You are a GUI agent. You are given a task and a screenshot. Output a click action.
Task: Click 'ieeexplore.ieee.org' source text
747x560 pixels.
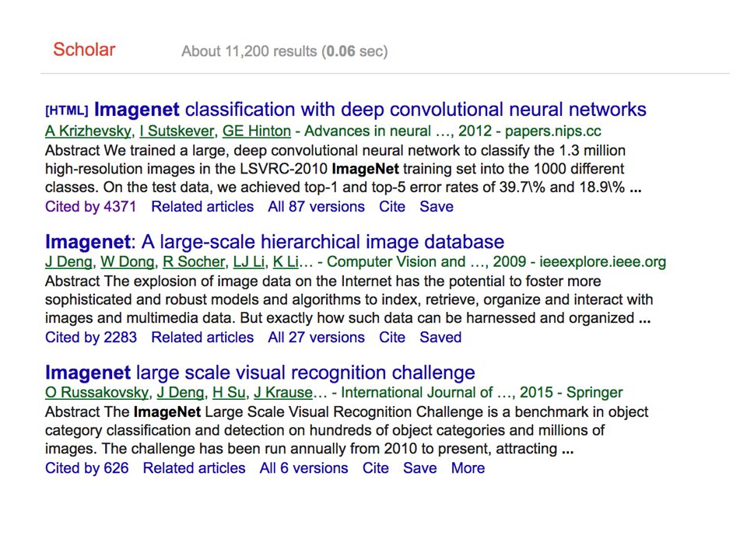(602, 262)
